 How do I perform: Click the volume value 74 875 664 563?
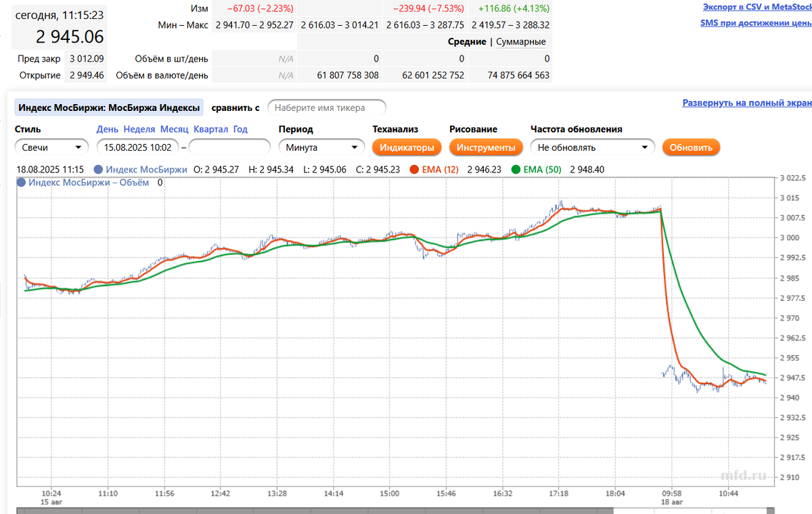point(518,75)
